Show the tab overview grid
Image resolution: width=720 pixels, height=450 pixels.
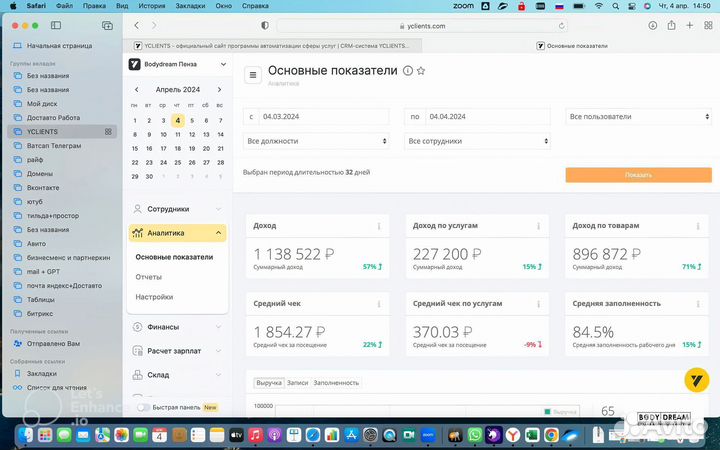[x=708, y=26]
